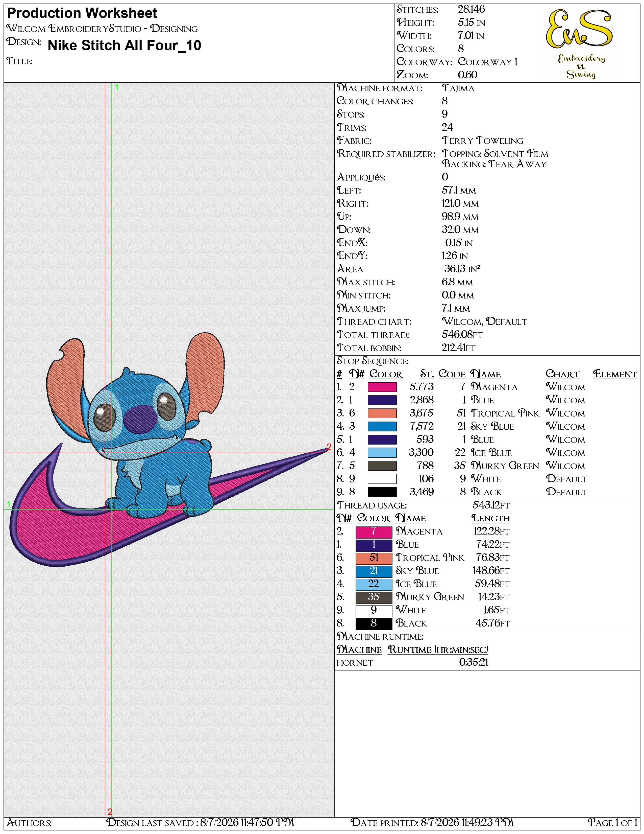Click the "Colorway 1" value
The width and height of the screenshot is (644, 834).
pyautogui.click(x=488, y=62)
